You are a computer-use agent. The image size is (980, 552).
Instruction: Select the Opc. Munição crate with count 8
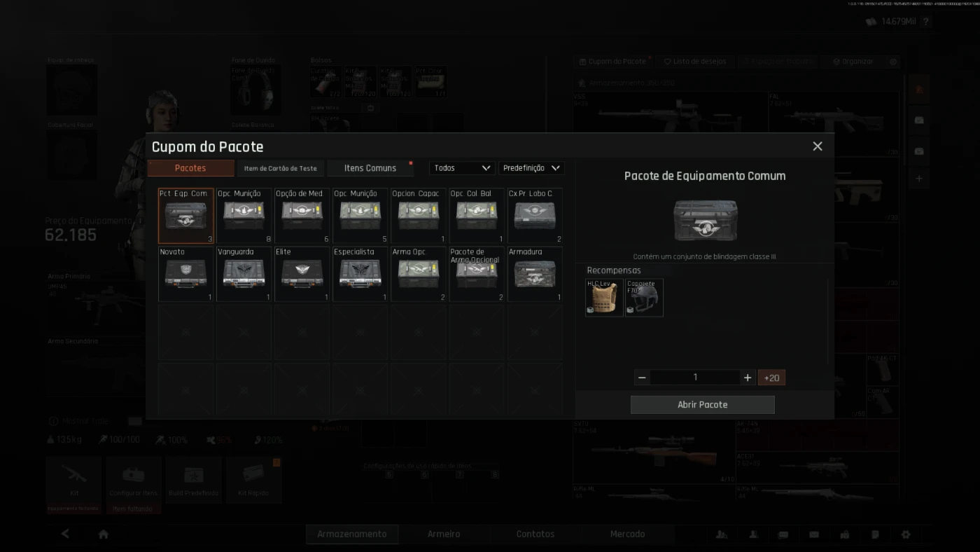pyautogui.click(x=244, y=216)
